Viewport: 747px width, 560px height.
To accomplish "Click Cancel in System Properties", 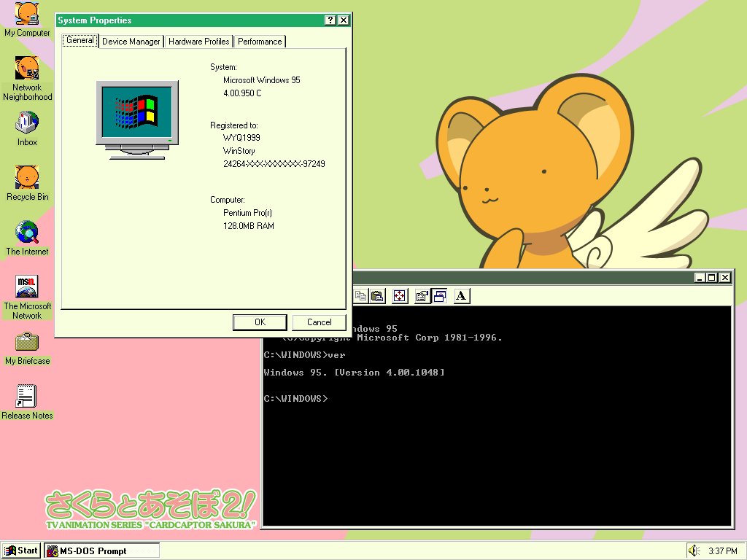I will [x=320, y=322].
